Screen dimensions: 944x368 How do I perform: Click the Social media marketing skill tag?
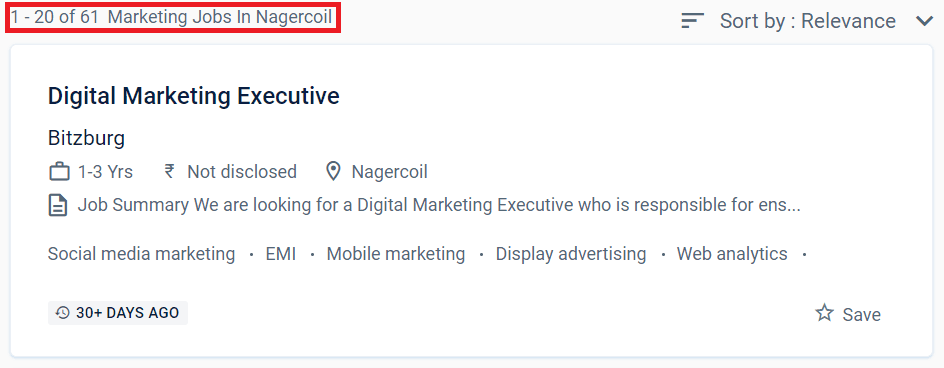(141, 254)
